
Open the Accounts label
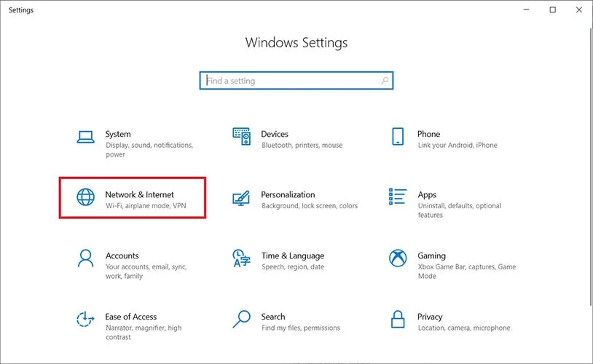pos(122,256)
